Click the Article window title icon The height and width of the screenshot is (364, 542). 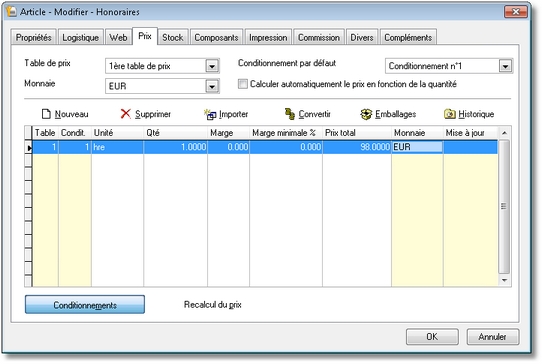pyautogui.click(x=11, y=11)
